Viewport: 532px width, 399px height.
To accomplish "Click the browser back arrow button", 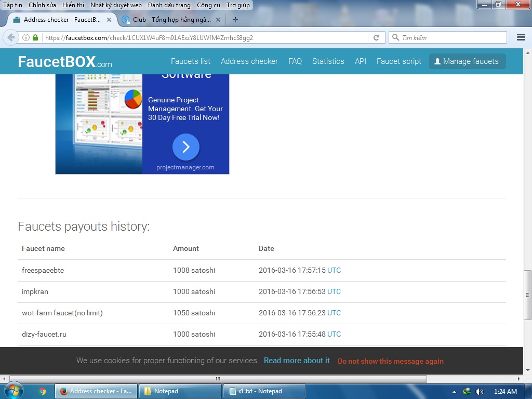I will [11, 37].
